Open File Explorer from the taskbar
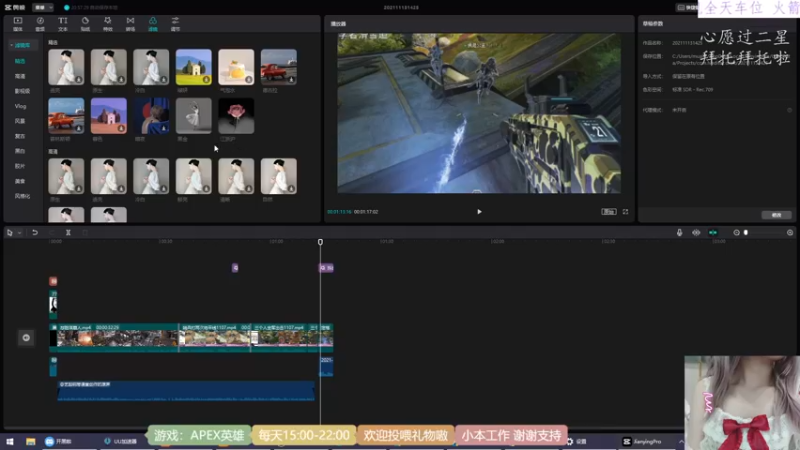Image resolution: width=800 pixels, height=450 pixels. 31,441
